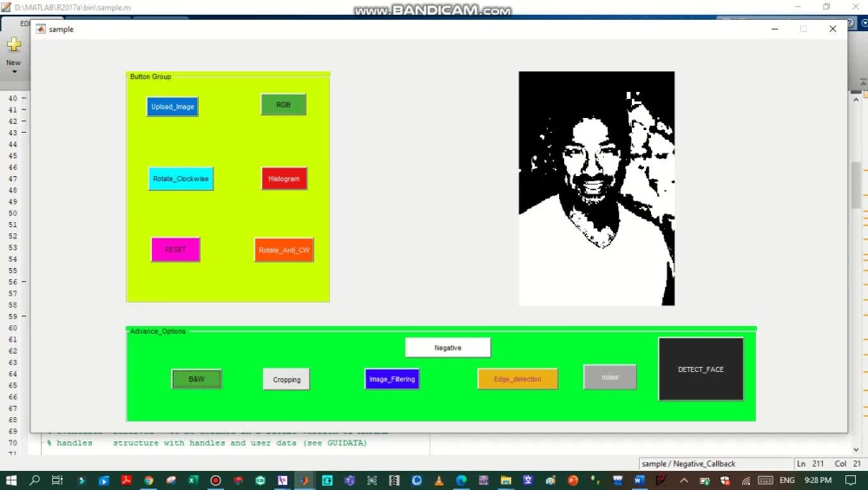The height and width of the screenshot is (490, 868).
Task: Open Bandicam recorder icon on taskbar
Action: click(x=215, y=480)
